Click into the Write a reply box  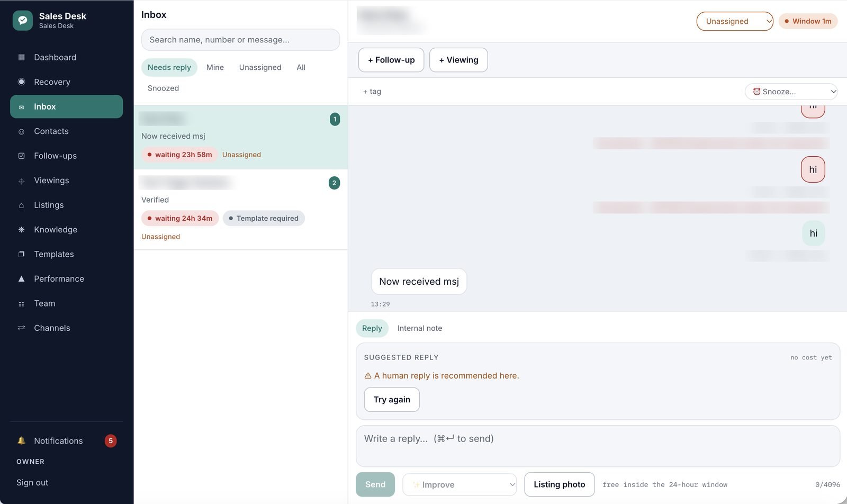point(598,446)
